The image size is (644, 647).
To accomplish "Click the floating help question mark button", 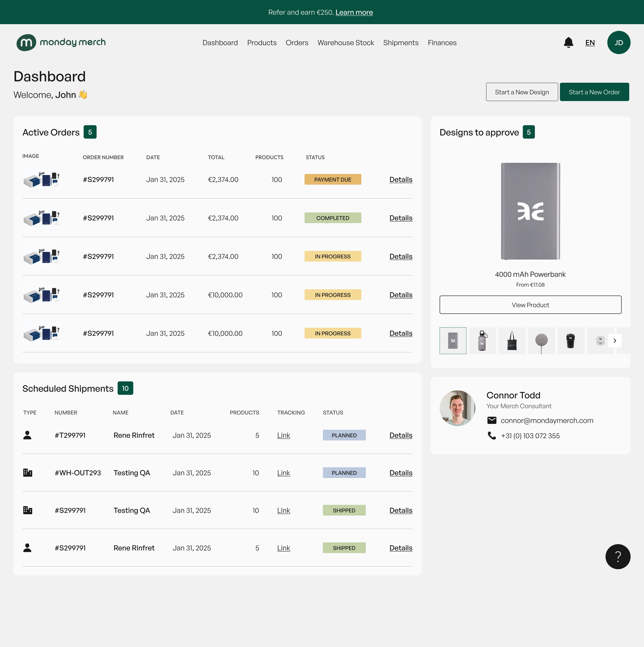I will [618, 556].
